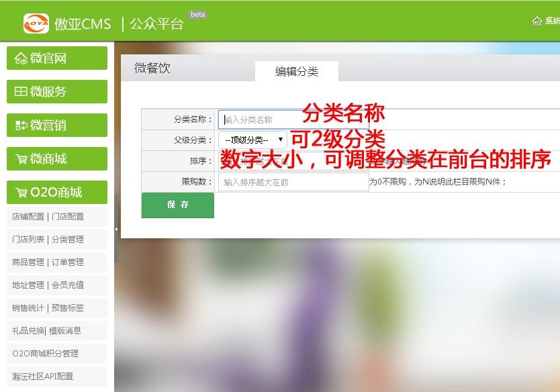Viewport: 560px width, 392px height.
Task: Focus the 分类名称 input field
Action: (x=293, y=119)
